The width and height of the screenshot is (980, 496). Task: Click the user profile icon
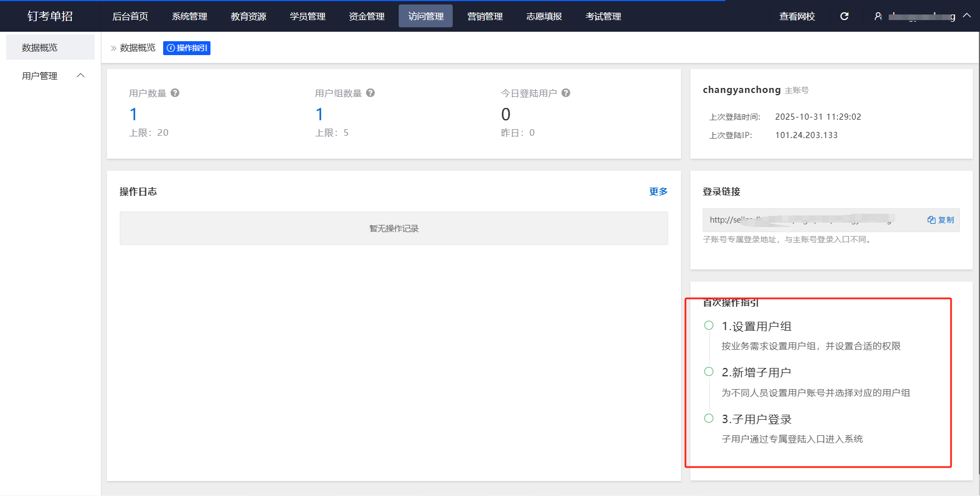[x=878, y=16]
